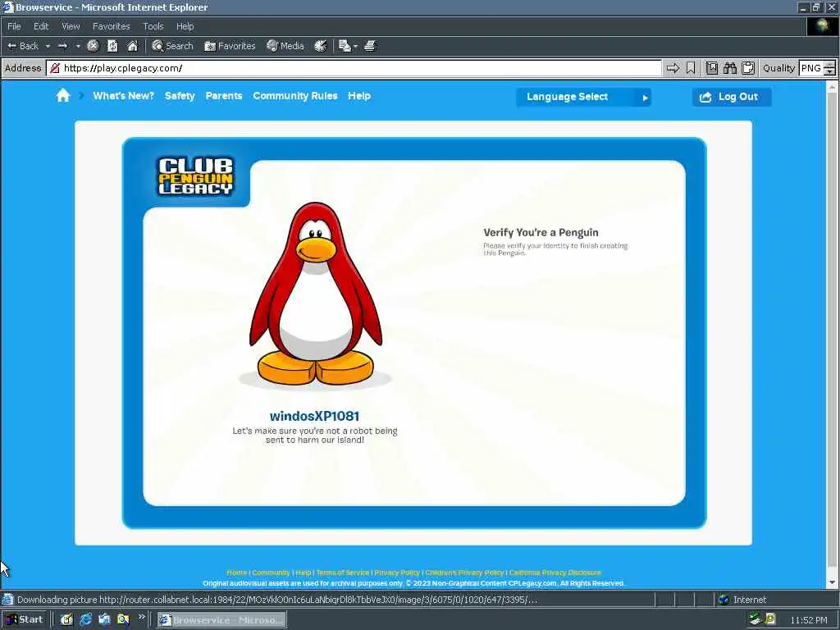Open the footer Home link
Viewport: 840px width, 630px height.
(x=237, y=573)
